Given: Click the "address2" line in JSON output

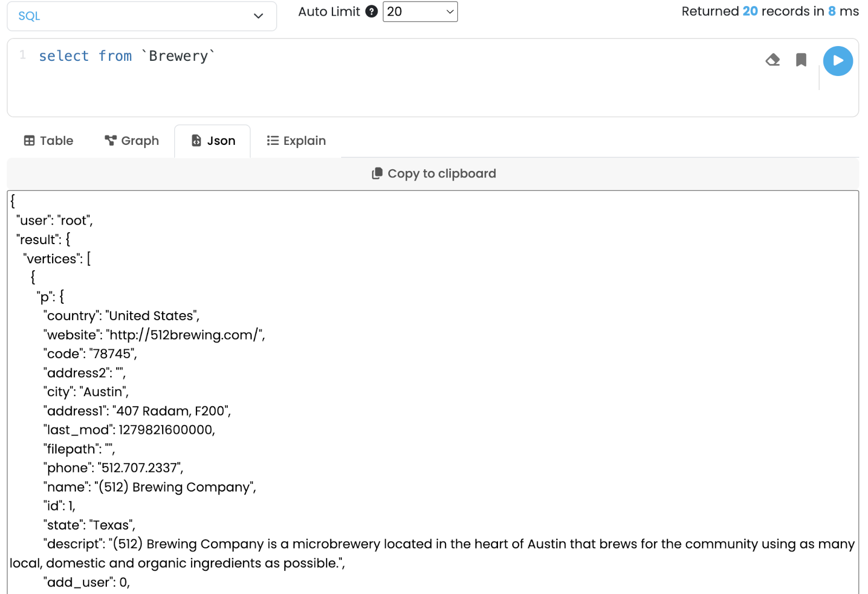Looking at the screenshot, I should point(85,373).
